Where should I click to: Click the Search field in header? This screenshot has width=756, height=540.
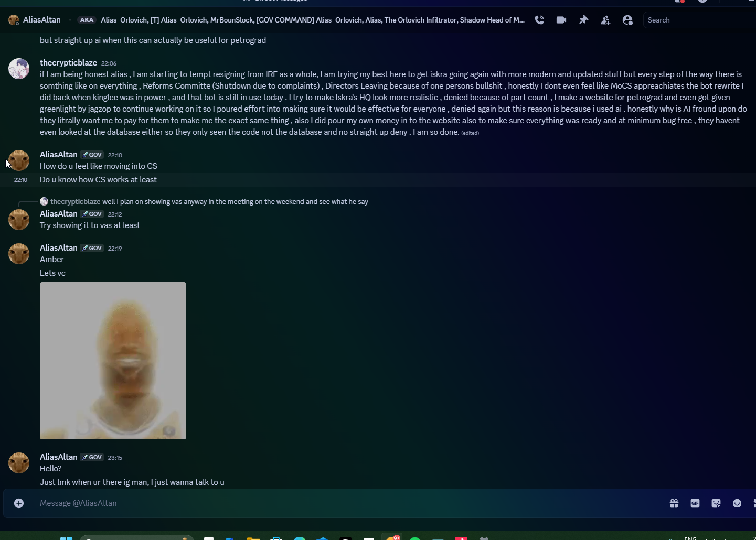[699, 20]
